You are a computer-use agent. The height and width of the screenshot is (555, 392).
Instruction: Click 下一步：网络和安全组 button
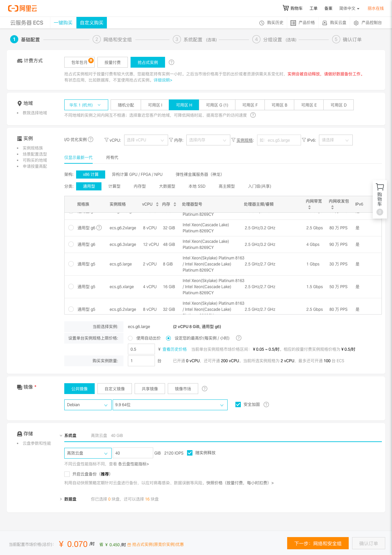[x=318, y=544]
